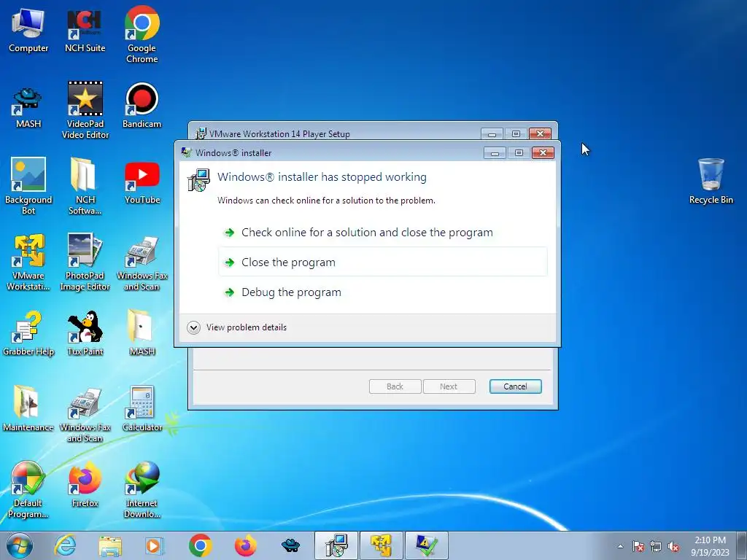Click the muted volume tray icon
This screenshot has width=747, height=560.
(673, 546)
